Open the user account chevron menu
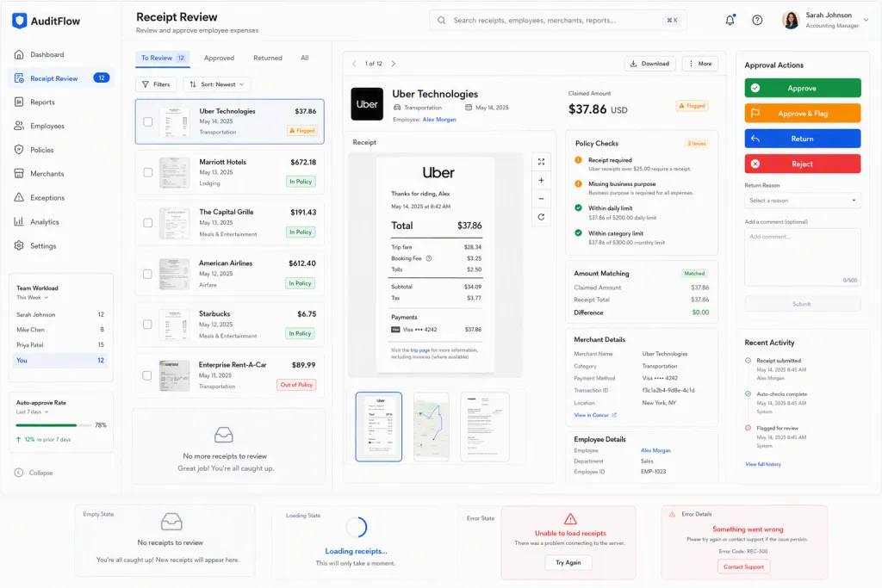The height and width of the screenshot is (588, 882). (x=866, y=20)
